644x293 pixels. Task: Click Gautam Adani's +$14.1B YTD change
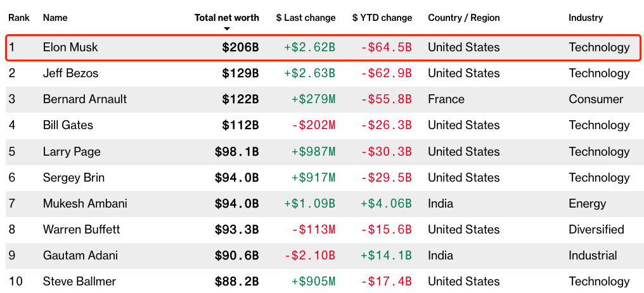click(386, 256)
